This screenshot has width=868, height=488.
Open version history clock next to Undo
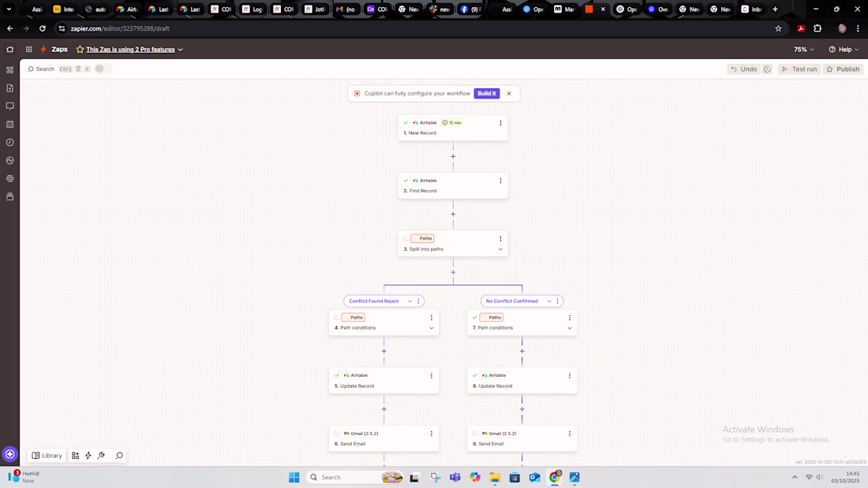click(x=767, y=69)
